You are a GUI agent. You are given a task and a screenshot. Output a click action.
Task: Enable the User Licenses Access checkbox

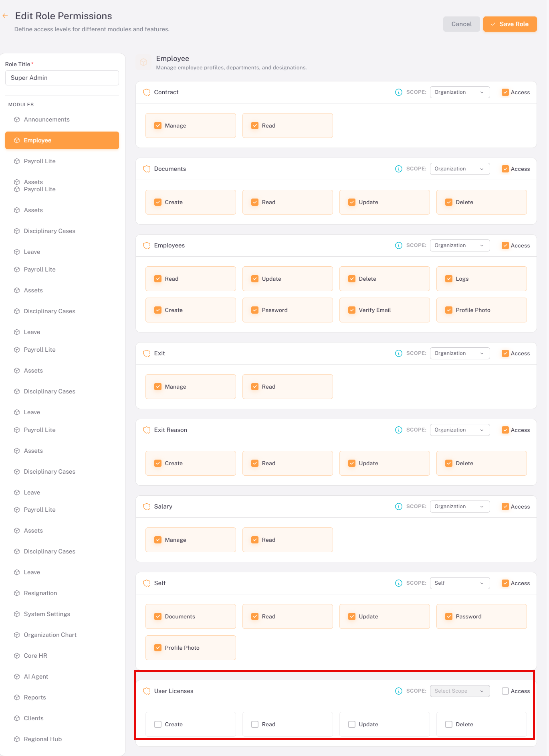click(505, 691)
